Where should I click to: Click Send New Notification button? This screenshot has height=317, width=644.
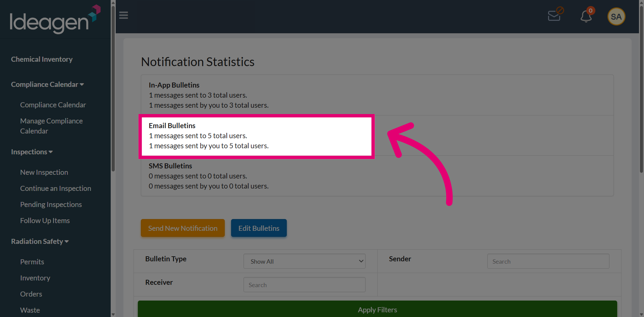183,228
